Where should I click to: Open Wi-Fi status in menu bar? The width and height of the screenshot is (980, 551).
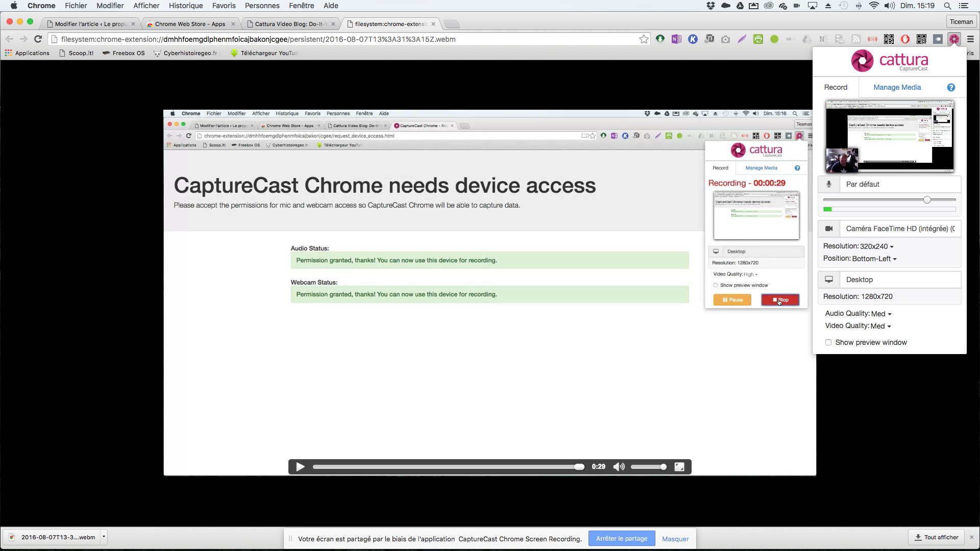point(874,6)
